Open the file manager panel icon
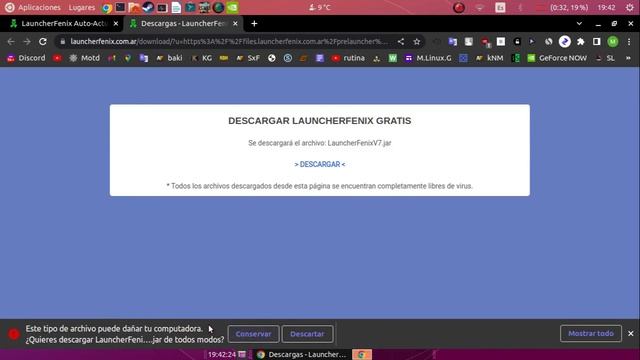 [x=134, y=7]
